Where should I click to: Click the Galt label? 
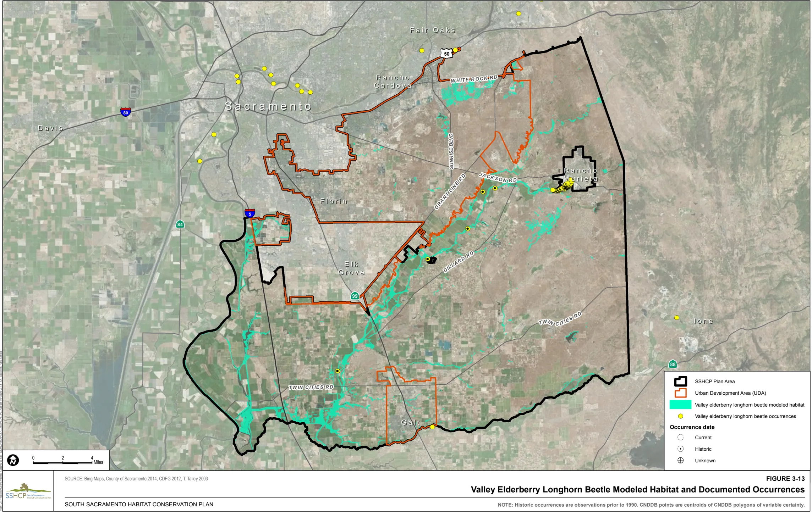[x=411, y=422]
